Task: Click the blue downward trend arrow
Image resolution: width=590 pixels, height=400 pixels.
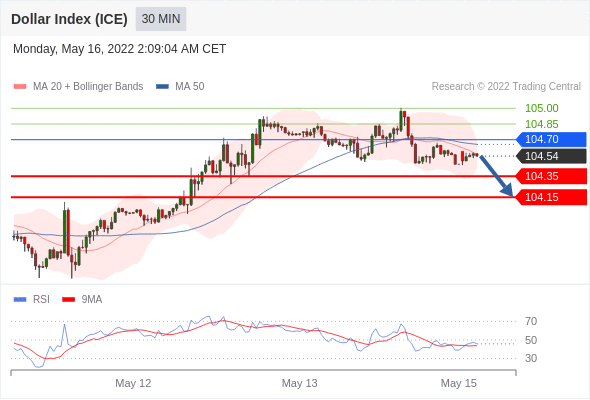Action: tap(496, 176)
